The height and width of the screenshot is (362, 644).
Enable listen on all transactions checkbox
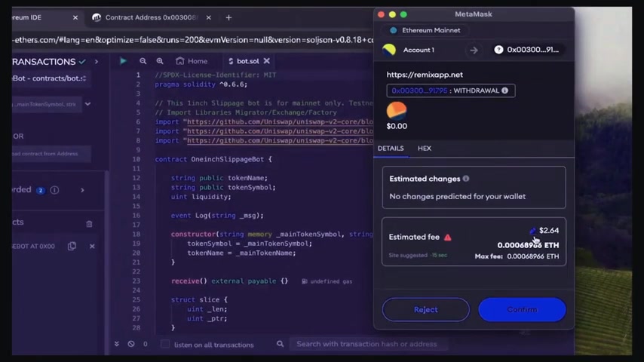[165, 344]
